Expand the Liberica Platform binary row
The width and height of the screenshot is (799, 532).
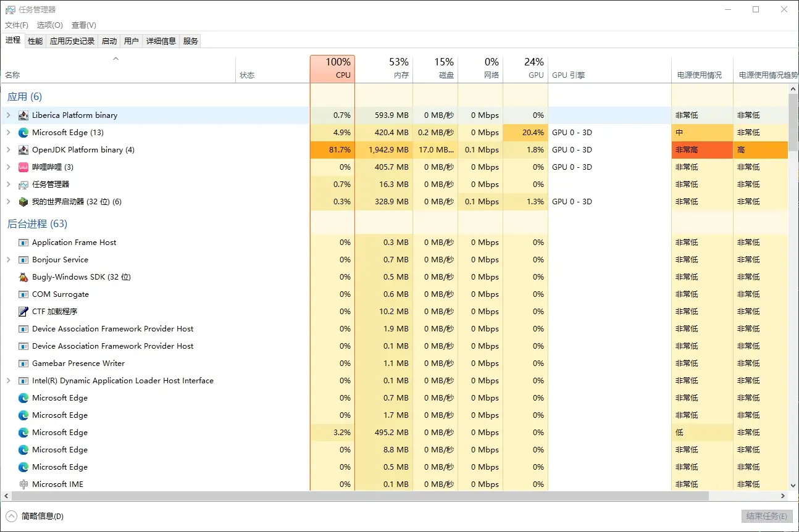8,115
